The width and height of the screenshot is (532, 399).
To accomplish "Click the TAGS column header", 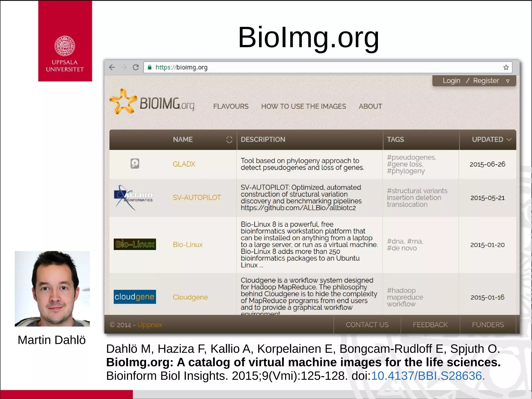I will 395,139.
